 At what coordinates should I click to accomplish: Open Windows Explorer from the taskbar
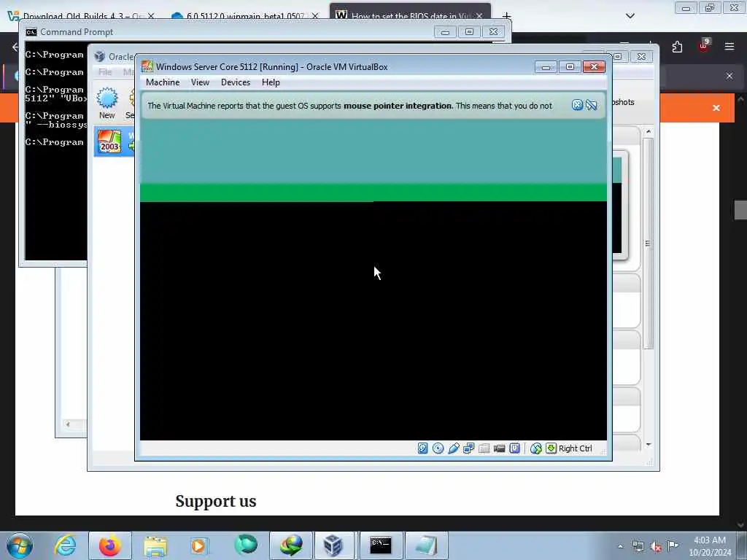155,545
